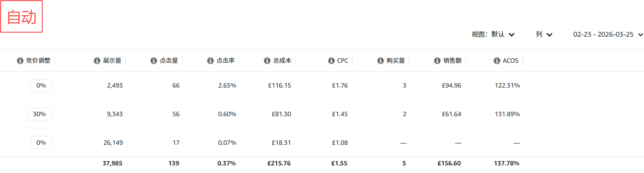The image size is (644, 173).
Task: Open the date range picker dropdown
Action: pos(608,35)
